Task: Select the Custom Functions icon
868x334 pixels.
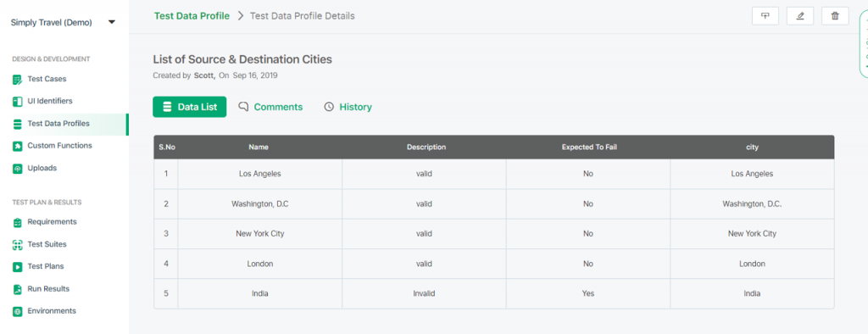Action: click(x=17, y=146)
